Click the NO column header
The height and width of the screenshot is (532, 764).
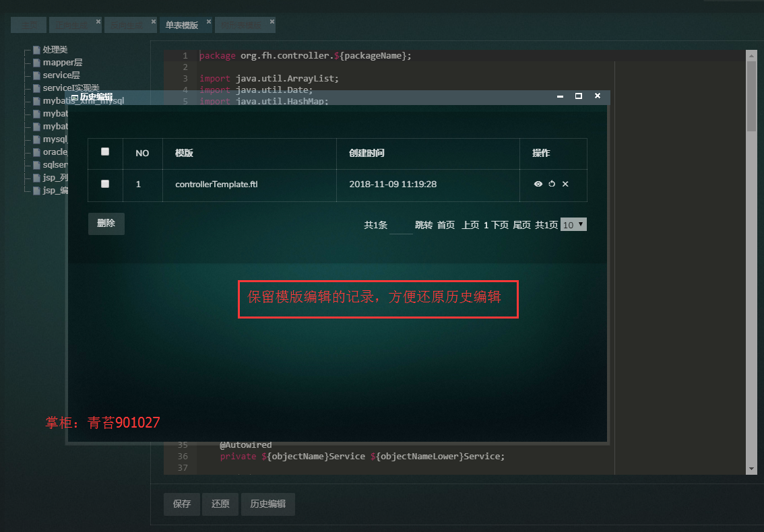point(142,154)
